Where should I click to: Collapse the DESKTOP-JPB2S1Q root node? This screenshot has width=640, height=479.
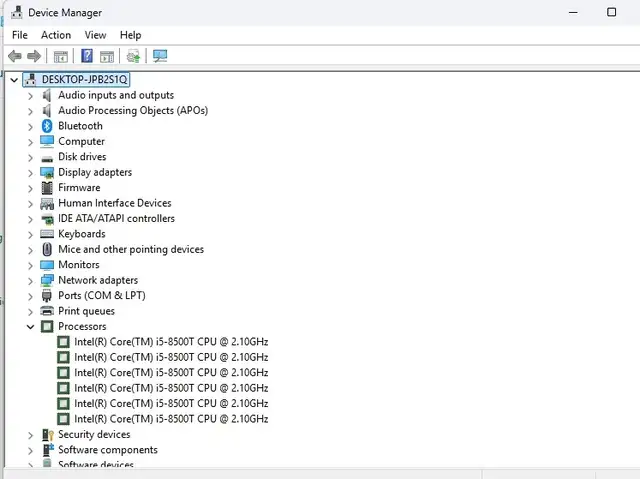[14, 80]
